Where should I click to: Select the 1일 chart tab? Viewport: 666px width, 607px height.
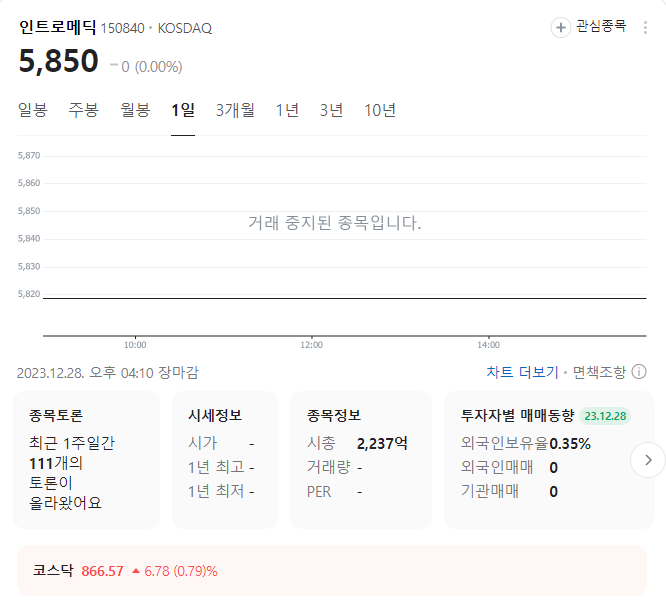pos(183,110)
